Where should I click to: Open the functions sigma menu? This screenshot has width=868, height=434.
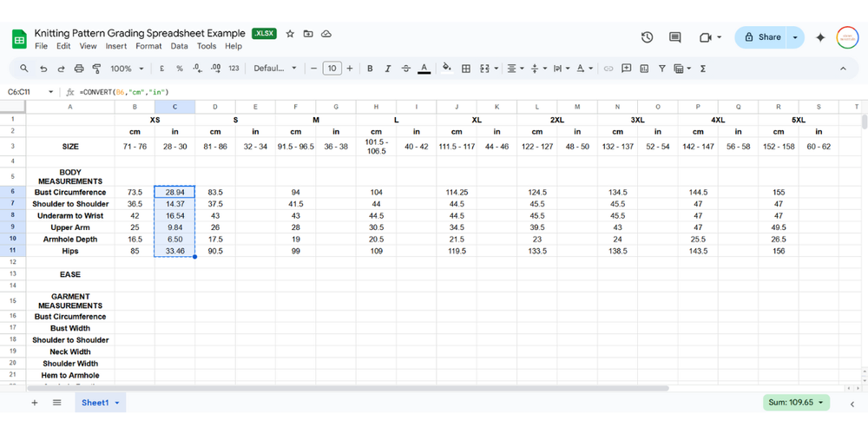click(703, 69)
